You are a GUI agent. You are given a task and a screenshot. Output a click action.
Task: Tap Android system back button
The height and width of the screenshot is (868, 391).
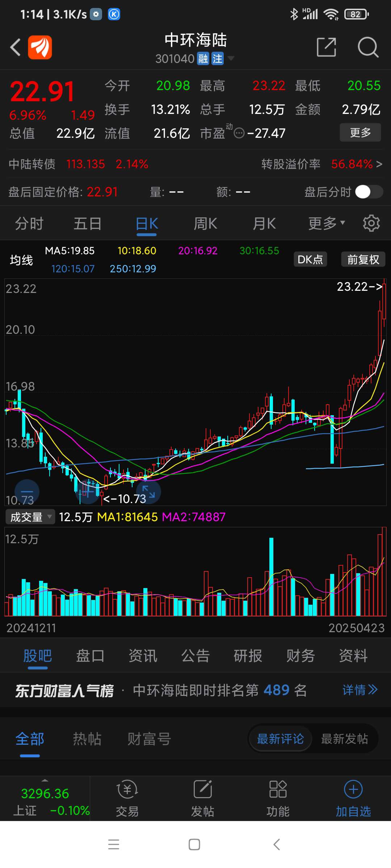click(277, 844)
